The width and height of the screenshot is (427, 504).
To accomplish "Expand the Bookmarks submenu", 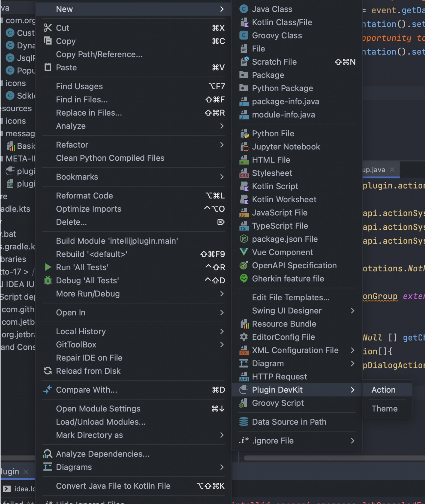I will [134, 177].
